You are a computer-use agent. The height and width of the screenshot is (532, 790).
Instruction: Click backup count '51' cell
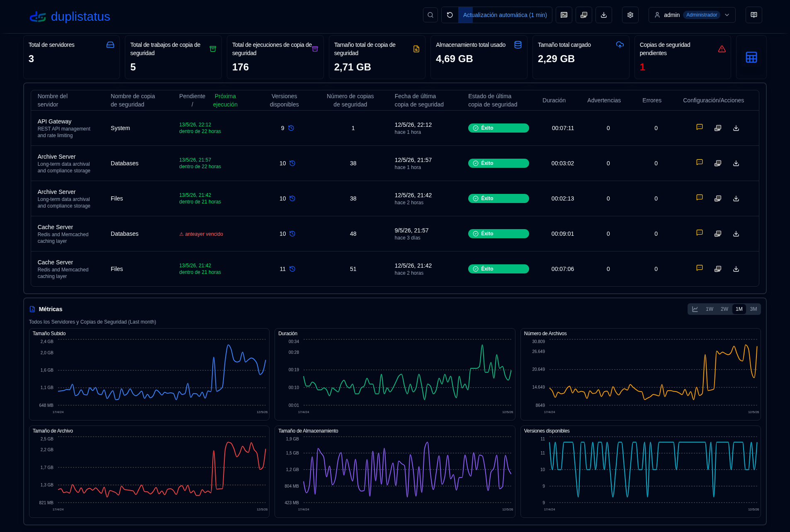[x=353, y=269]
